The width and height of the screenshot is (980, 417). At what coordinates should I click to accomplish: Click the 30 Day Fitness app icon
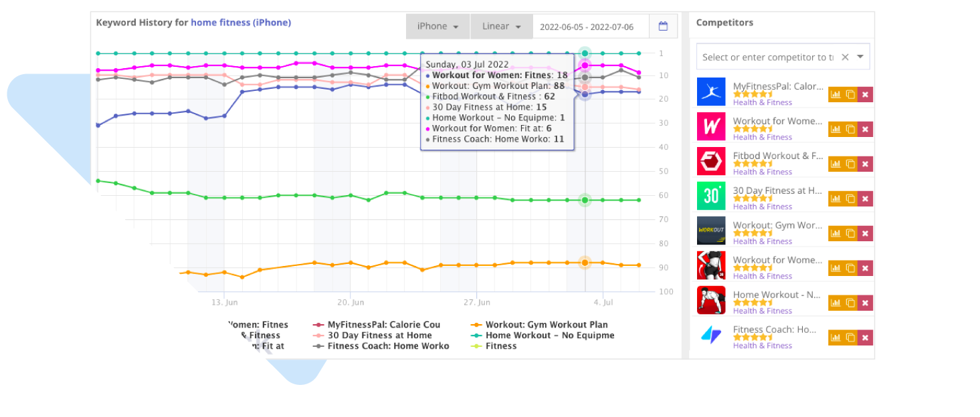711,196
